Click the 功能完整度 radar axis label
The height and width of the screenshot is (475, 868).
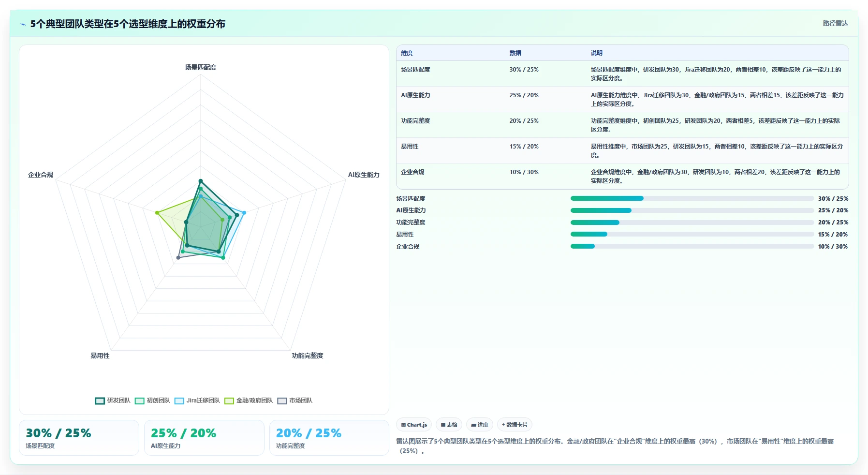(308, 356)
